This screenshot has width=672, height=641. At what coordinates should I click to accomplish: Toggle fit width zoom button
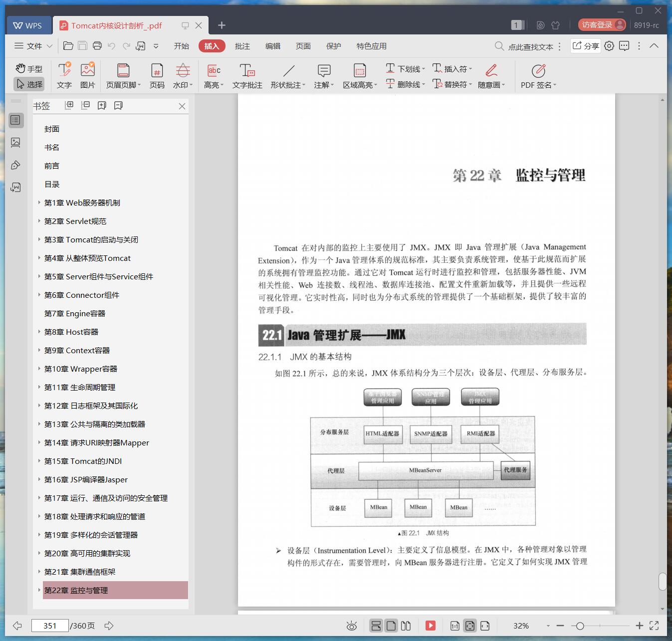point(485,626)
